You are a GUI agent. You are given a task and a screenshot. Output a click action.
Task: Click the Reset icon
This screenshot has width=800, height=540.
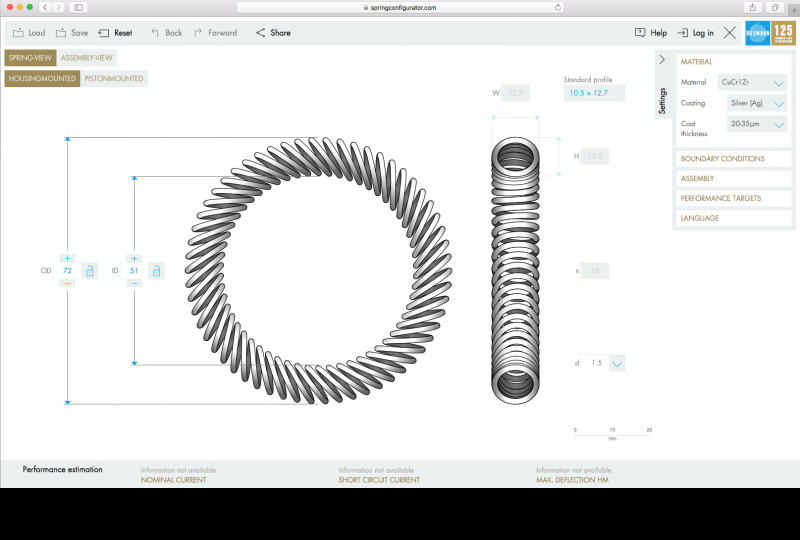(104, 33)
